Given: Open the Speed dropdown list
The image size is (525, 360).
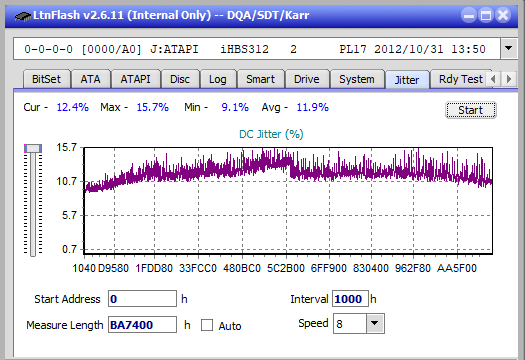Looking at the screenshot, I should (x=375, y=323).
